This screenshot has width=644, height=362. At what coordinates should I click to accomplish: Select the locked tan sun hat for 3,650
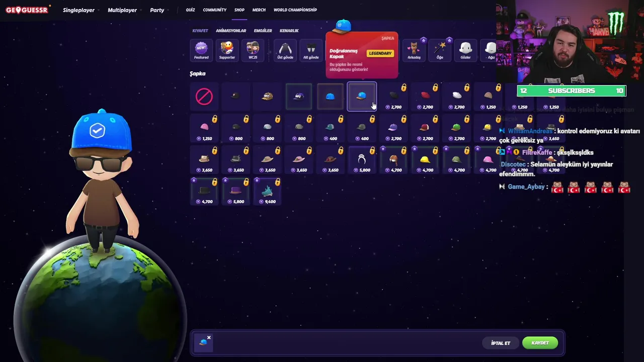click(267, 160)
